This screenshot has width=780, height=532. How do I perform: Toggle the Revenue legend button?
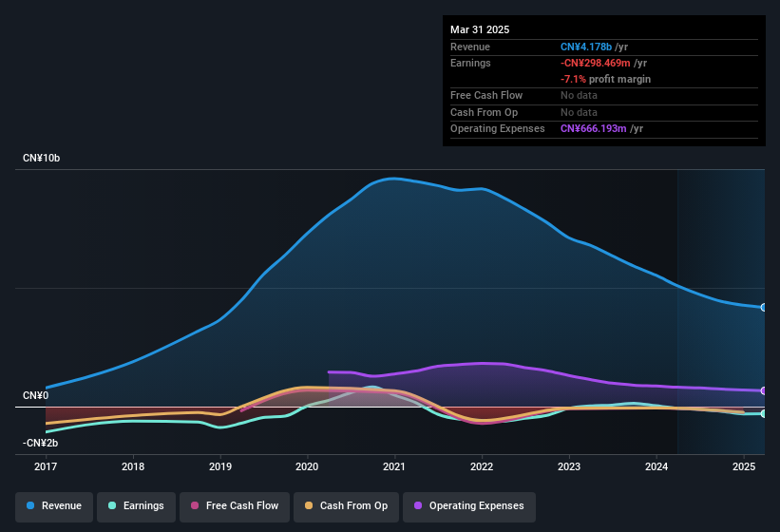tap(54, 506)
